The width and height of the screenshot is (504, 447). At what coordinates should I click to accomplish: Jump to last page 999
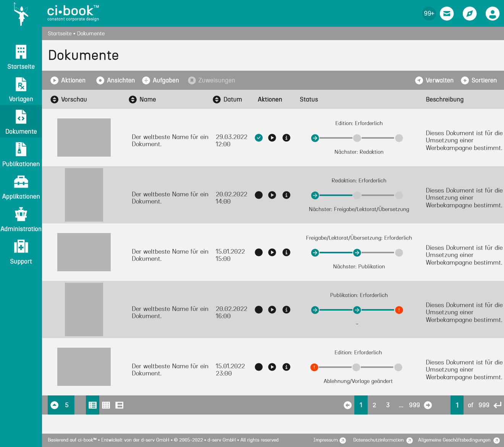pyautogui.click(x=414, y=405)
